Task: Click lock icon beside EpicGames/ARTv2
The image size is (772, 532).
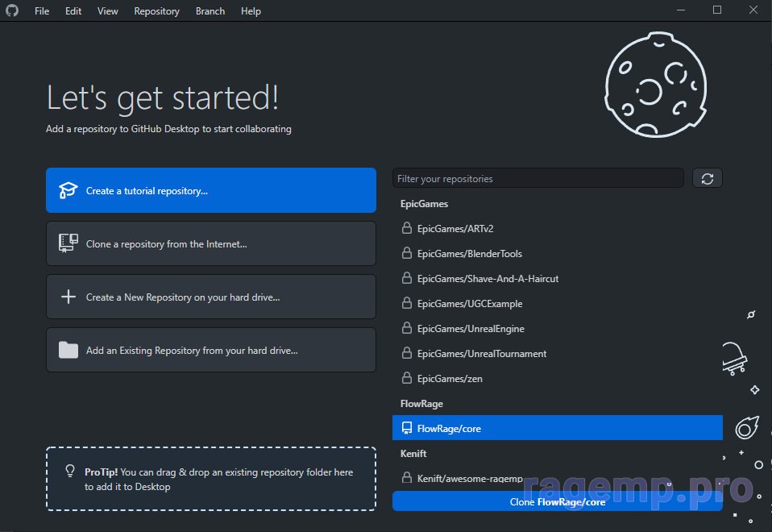Action: click(x=407, y=227)
